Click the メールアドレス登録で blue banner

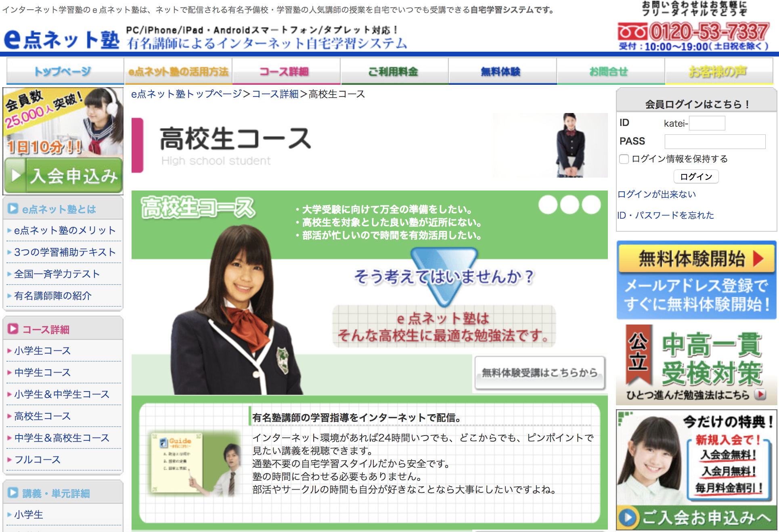tap(696, 295)
